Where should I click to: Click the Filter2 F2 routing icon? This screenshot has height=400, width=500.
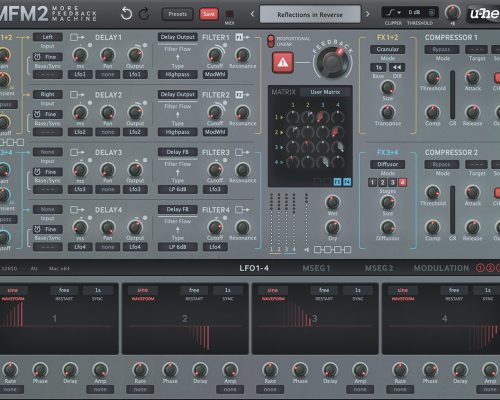[x=242, y=95]
